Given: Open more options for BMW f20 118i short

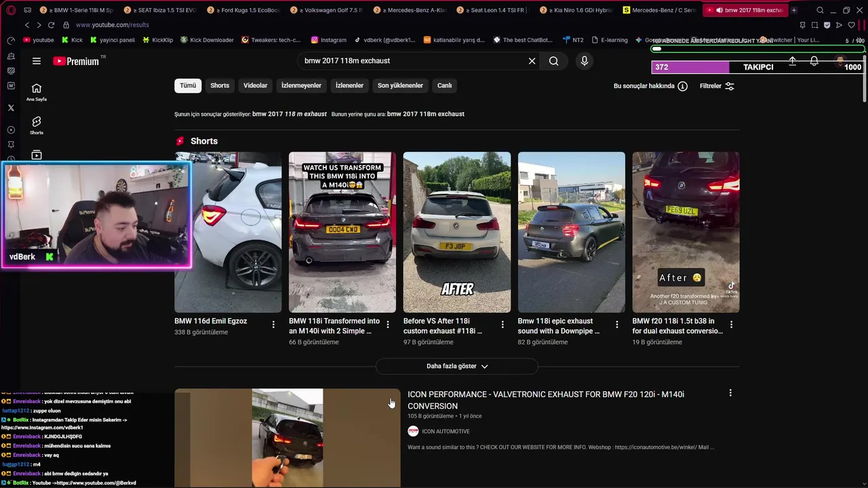Looking at the screenshot, I should pos(732,325).
